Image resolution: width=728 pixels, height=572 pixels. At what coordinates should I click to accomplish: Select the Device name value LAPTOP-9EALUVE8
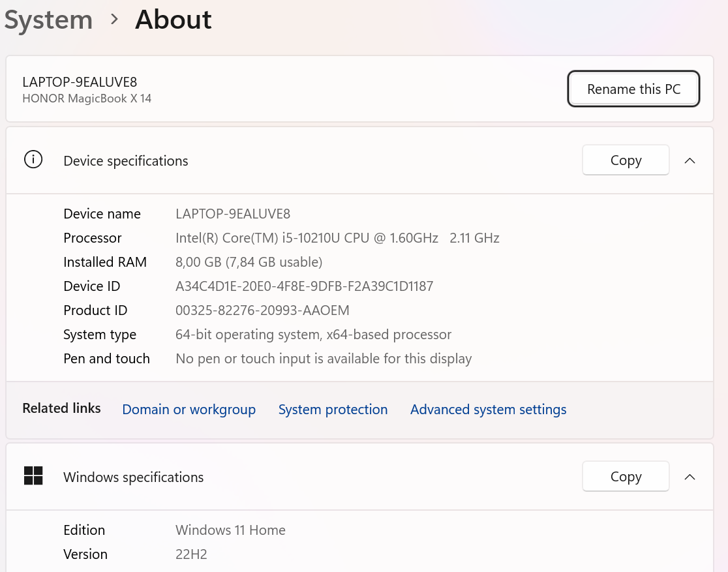coord(233,213)
